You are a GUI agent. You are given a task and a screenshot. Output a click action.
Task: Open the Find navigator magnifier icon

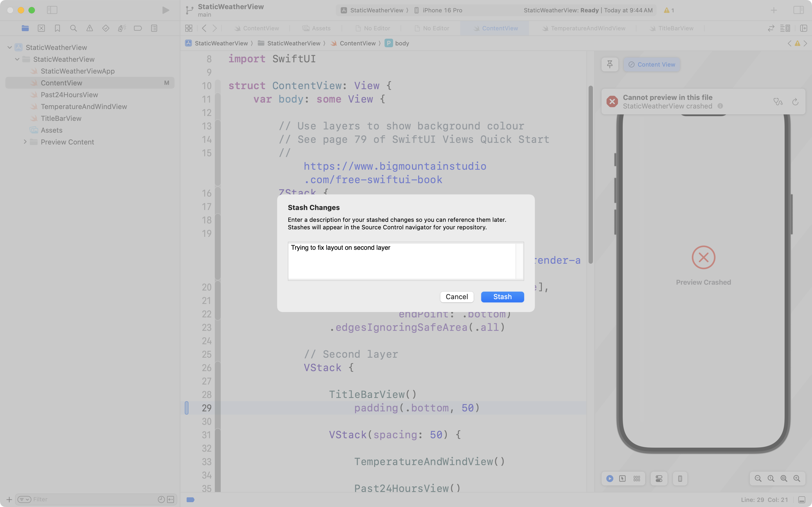(73, 28)
